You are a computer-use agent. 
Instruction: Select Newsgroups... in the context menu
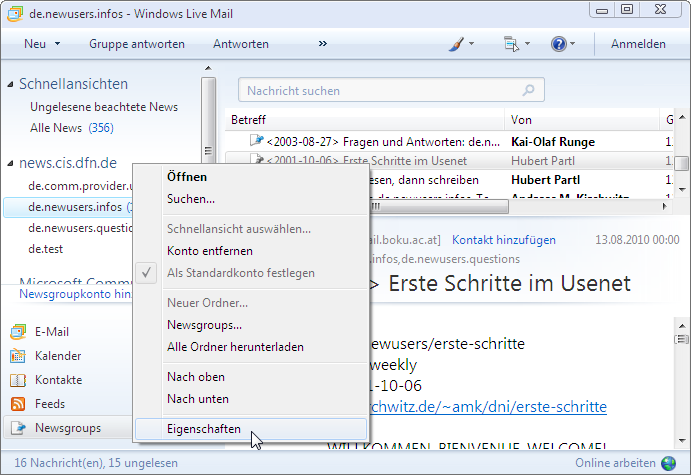tap(251, 325)
